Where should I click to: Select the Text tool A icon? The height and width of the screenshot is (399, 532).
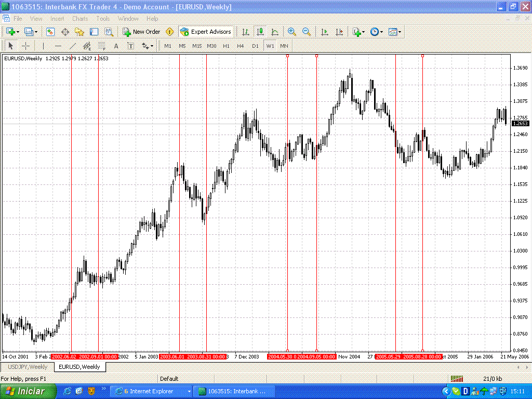(x=116, y=46)
